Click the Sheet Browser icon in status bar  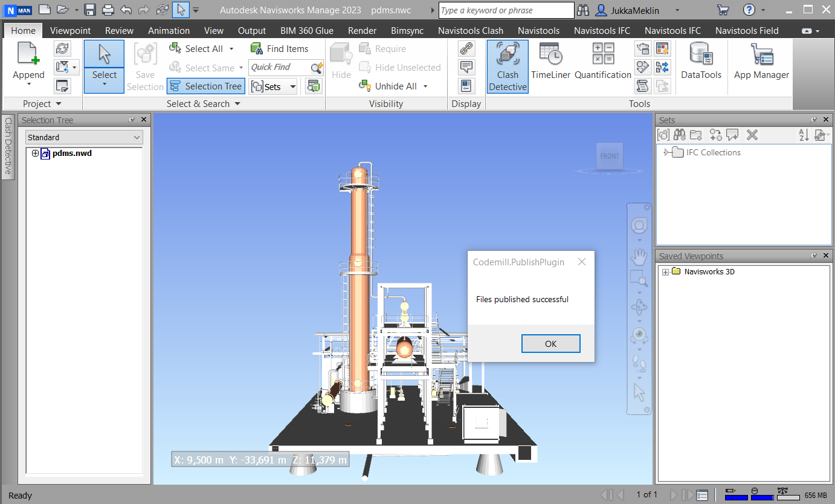[x=701, y=495]
